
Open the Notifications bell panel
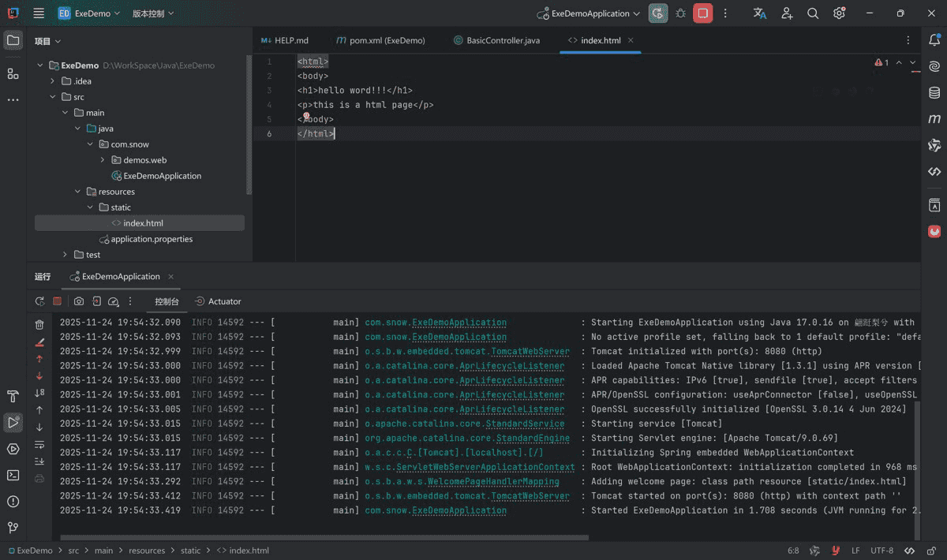pyautogui.click(x=934, y=40)
